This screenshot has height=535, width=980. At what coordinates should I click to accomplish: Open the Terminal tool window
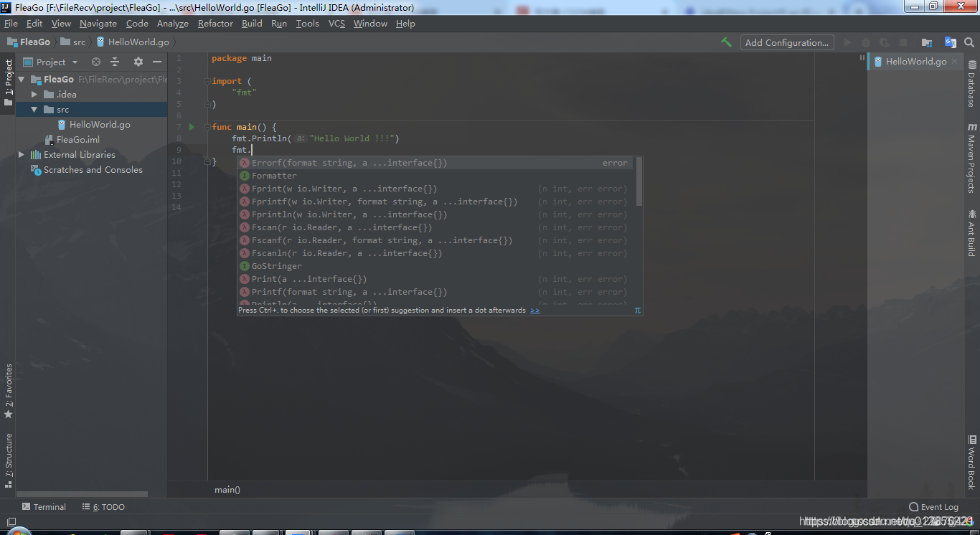pos(44,507)
